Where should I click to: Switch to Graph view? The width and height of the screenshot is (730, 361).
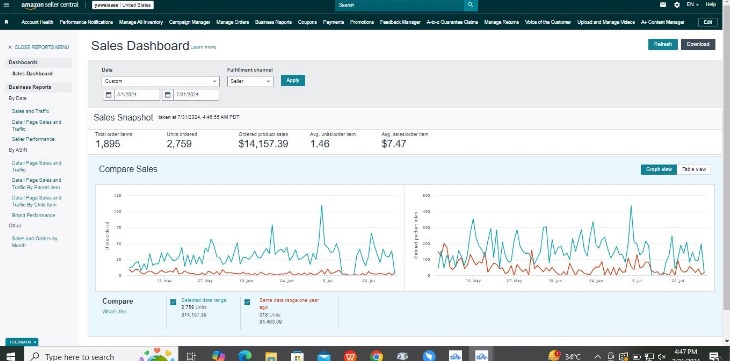[659, 170]
